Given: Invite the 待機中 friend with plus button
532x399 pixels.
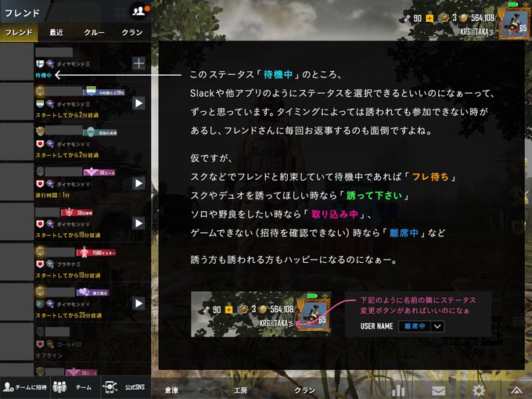Looking at the screenshot, I should [x=138, y=63].
